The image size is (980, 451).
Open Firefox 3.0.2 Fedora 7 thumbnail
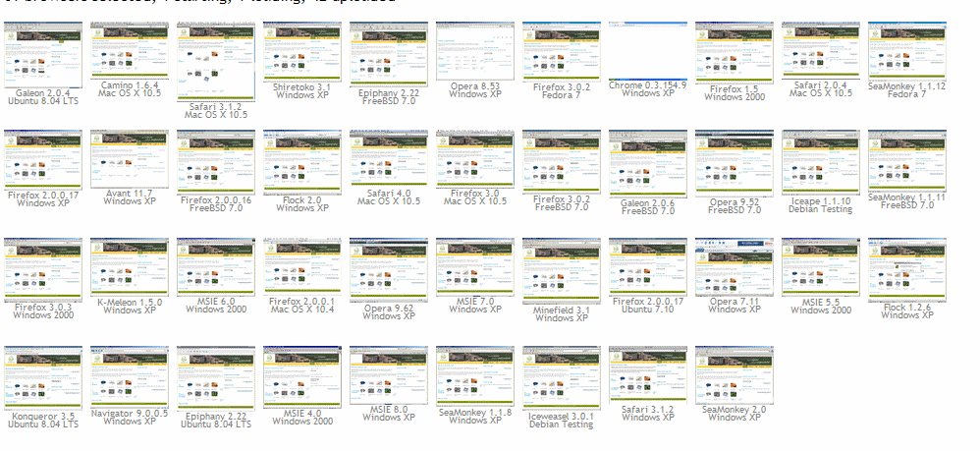[562, 51]
